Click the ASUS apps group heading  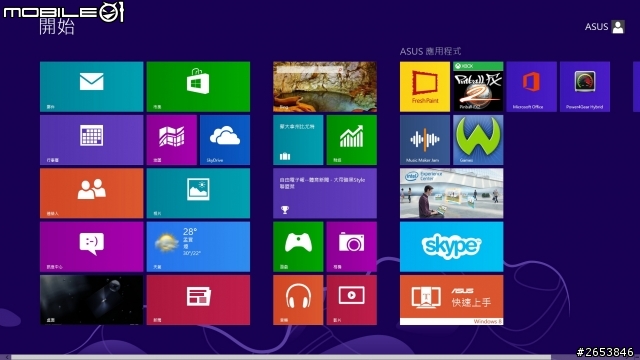click(x=430, y=51)
